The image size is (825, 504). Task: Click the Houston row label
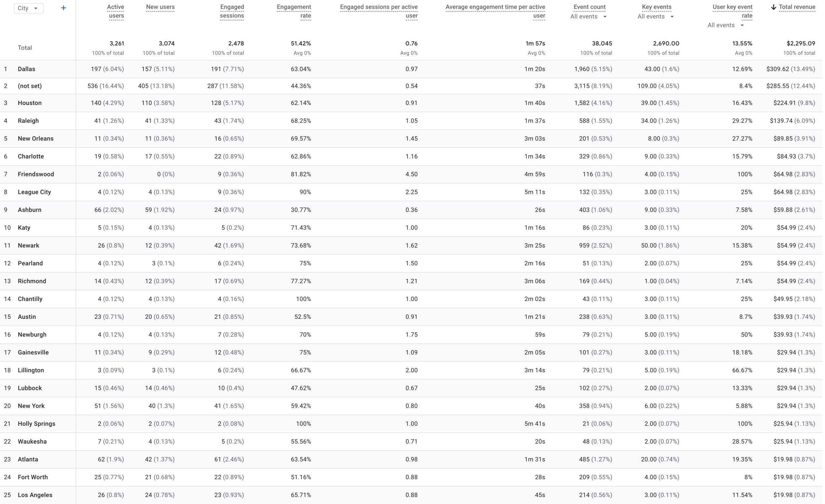[x=30, y=103]
